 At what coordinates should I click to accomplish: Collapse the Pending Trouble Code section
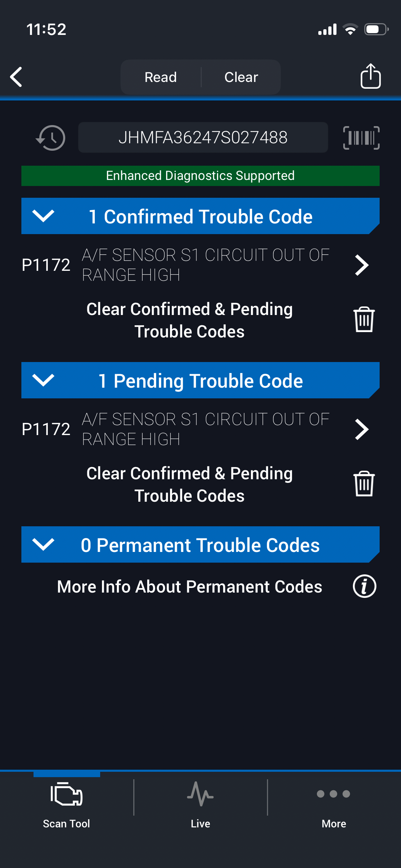[x=43, y=380]
